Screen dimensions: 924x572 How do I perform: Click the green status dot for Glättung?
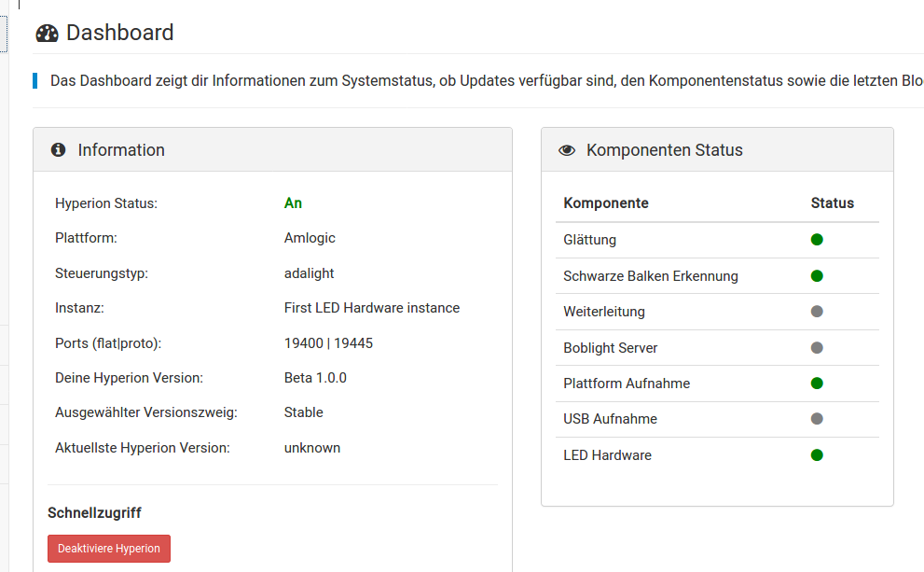click(817, 240)
